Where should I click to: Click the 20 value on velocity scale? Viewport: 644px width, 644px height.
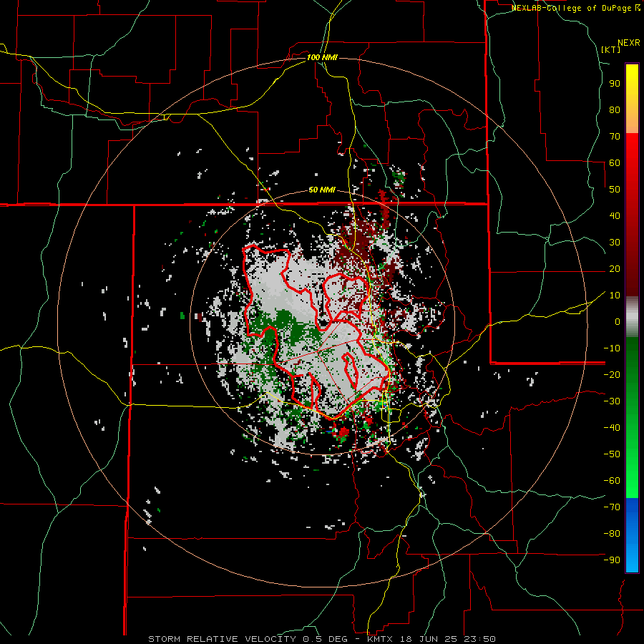[x=615, y=268]
